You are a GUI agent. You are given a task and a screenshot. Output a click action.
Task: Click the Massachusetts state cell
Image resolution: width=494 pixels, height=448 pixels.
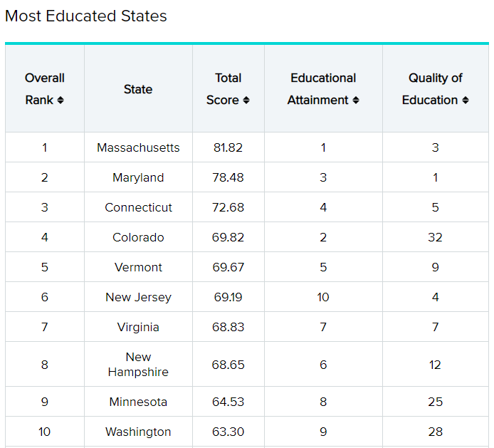(138, 147)
